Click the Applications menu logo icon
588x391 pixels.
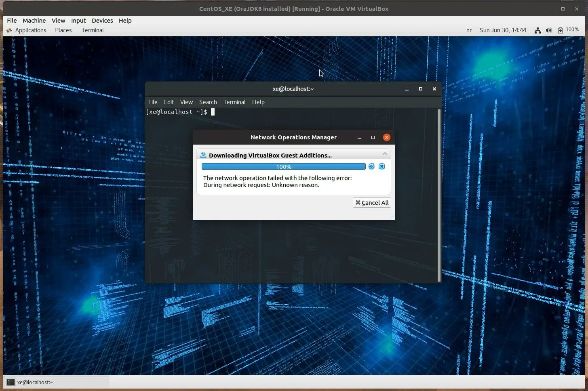click(9, 30)
